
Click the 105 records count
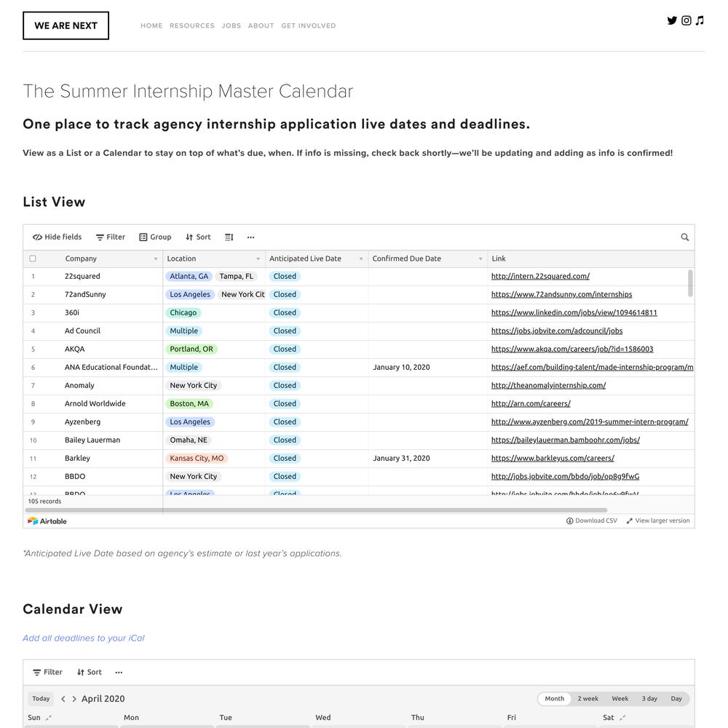tap(44, 502)
